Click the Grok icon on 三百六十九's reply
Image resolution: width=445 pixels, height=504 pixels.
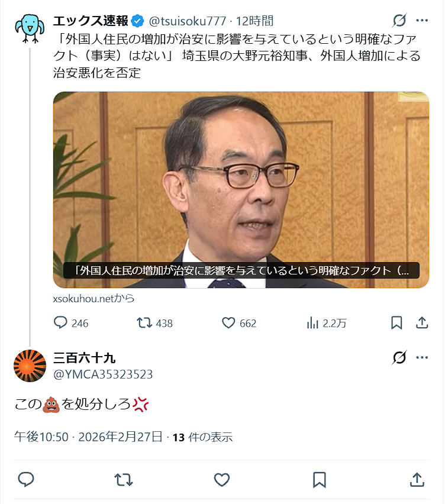pos(399,357)
